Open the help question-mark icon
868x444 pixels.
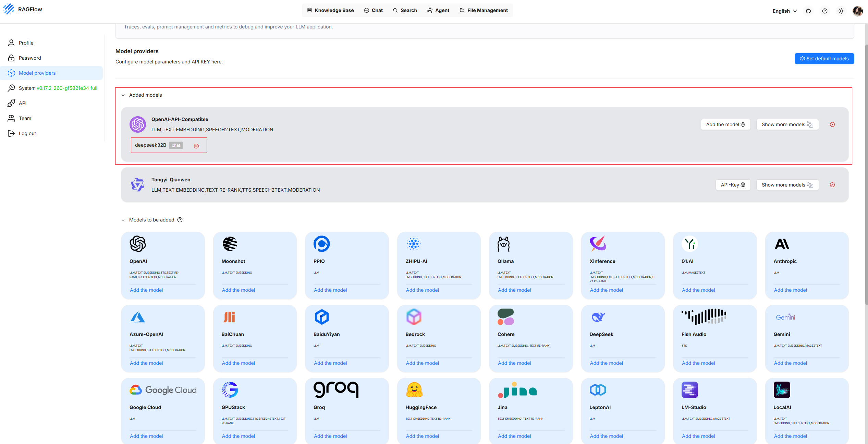825,11
